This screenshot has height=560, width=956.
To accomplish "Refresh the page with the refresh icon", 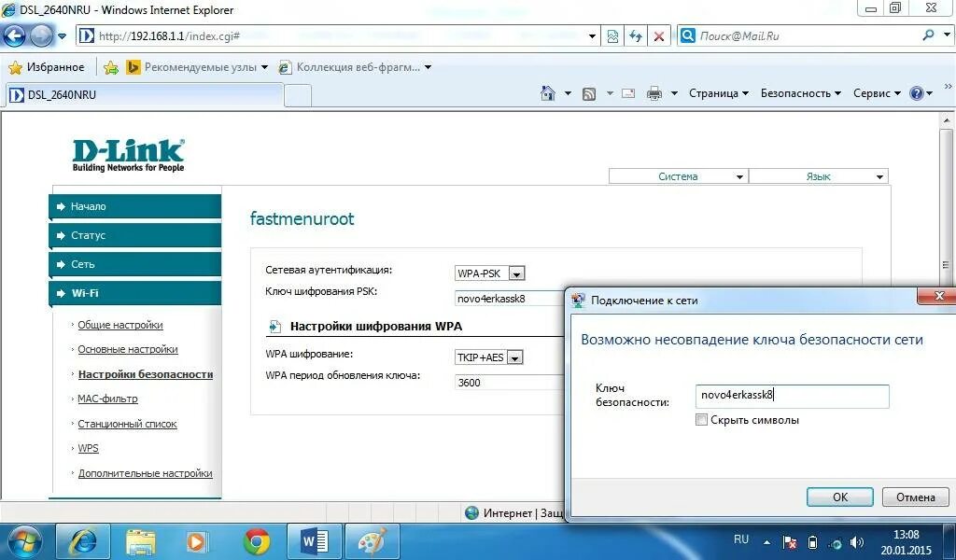I will pos(635,36).
